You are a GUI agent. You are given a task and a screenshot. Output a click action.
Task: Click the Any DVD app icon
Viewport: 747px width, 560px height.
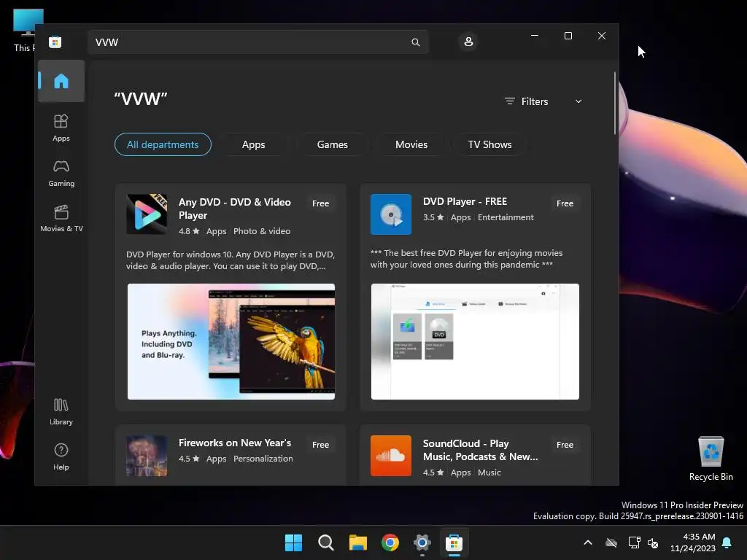147,214
